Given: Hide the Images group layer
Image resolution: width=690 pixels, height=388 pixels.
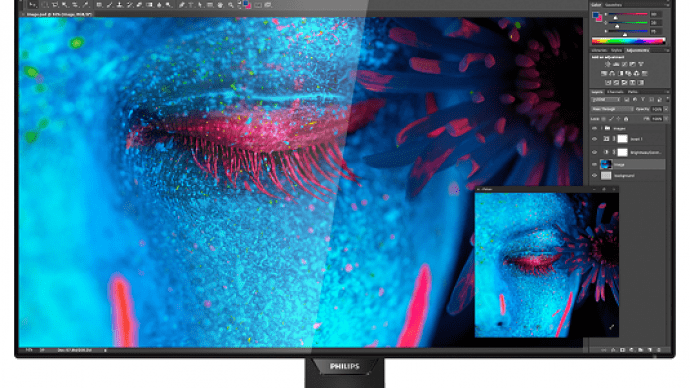Looking at the screenshot, I should [x=595, y=128].
